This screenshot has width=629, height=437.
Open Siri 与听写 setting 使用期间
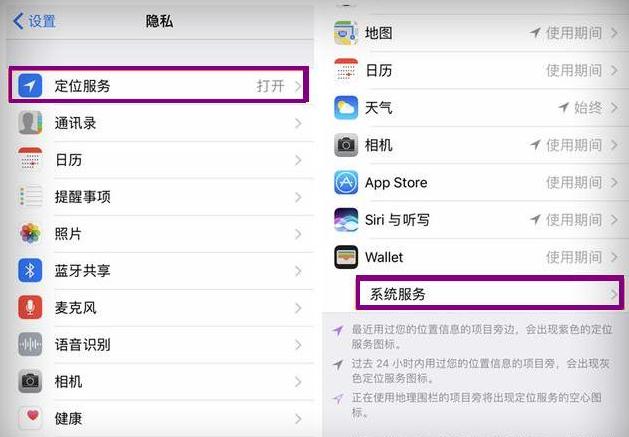pyautogui.click(x=574, y=220)
